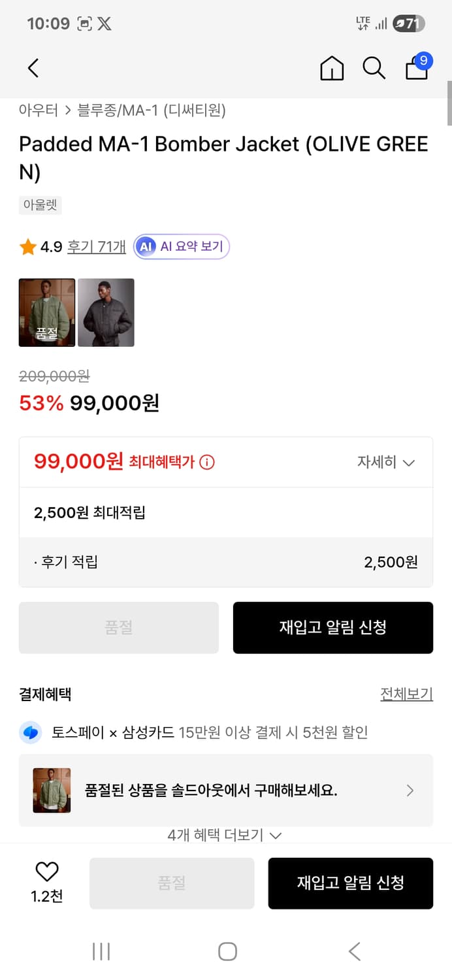View all payment benefits via 전체보기

pyautogui.click(x=406, y=694)
